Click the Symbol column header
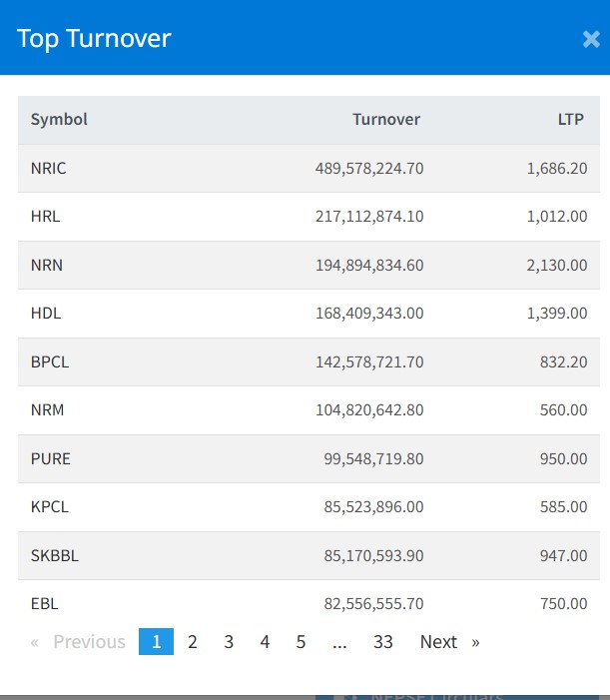 click(59, 120)
